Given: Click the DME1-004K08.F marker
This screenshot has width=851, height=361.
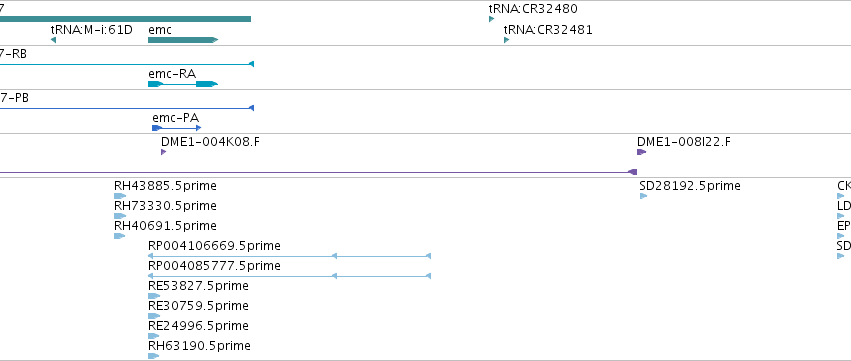Looking at the screenshot, I should [x=163, y=152].
